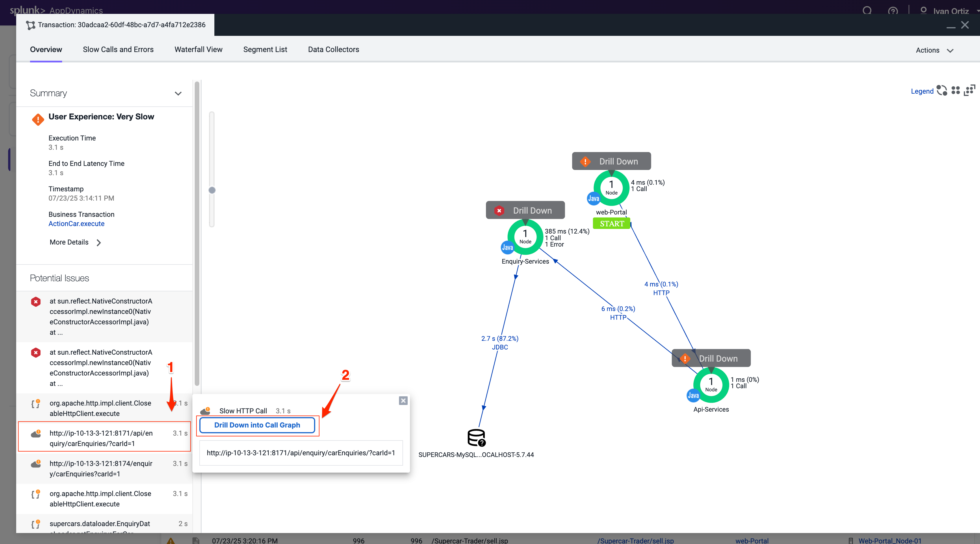This screenshot has width=980, height=544.
Task: Click the Drill Down button above Enquiry-Services
Action: (x=525, y=210)
